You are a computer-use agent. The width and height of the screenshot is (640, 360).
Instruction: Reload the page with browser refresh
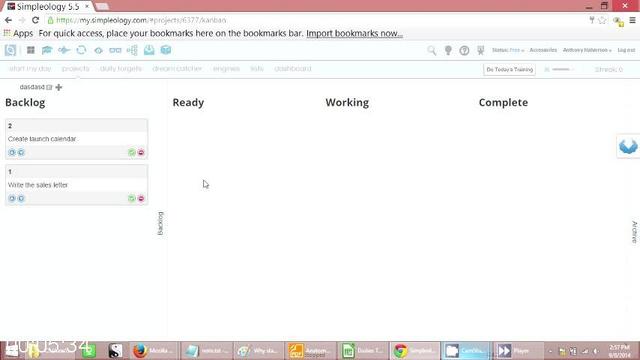[x=36, y=20]
